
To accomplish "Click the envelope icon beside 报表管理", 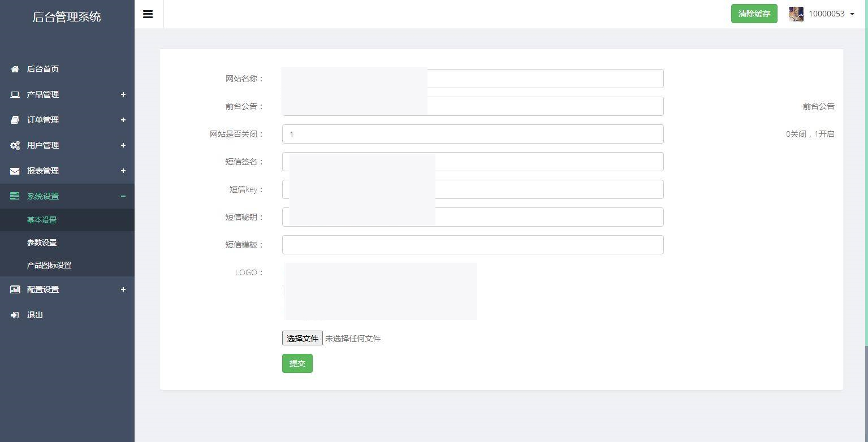I will (x=15, y=171).
